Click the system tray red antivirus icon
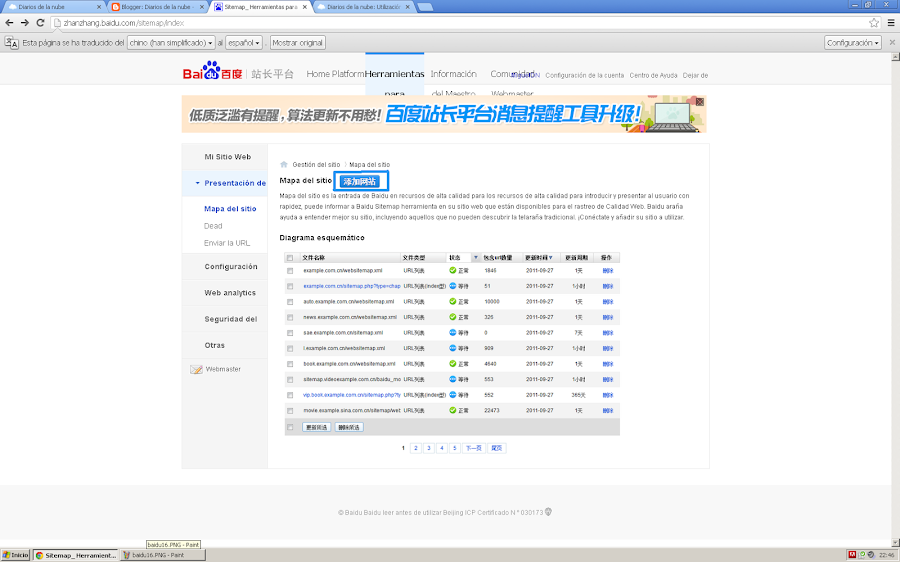This screenshot has height=562, width=900. click(852, 555)
